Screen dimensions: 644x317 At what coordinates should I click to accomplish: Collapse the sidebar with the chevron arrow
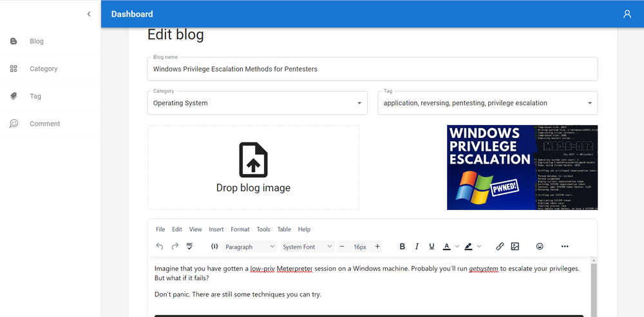coord(89,14)
